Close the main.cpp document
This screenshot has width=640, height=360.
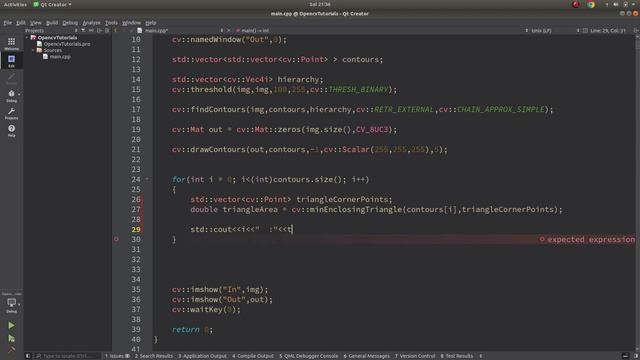tap(229, 31)
